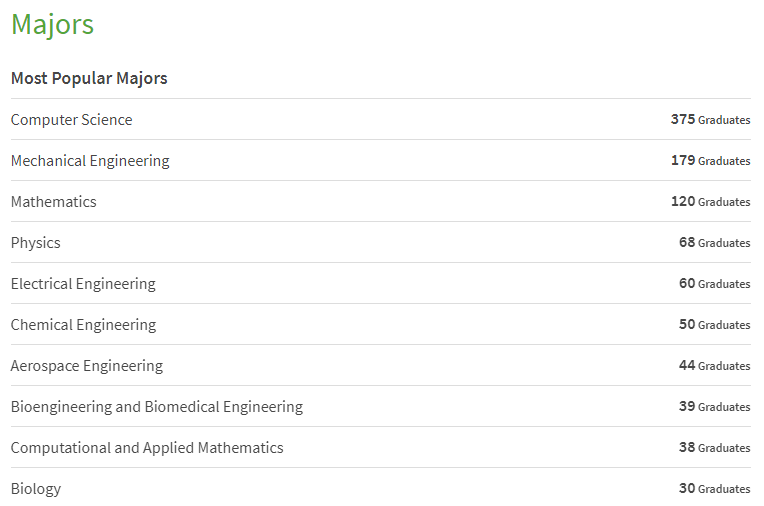Click the 30 Graduates count
This screenshot has height=506, width=764.
pos(715,488)
